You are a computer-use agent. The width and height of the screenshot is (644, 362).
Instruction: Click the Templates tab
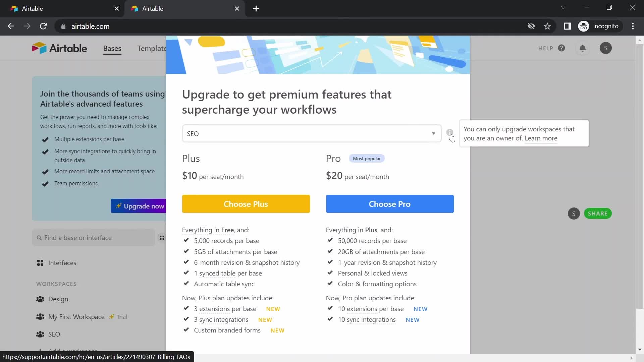pos(154,48)
